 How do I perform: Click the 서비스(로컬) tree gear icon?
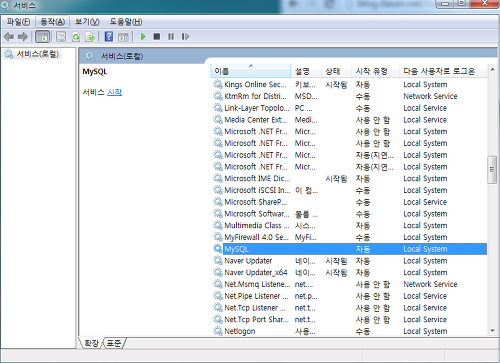[9, 54]
